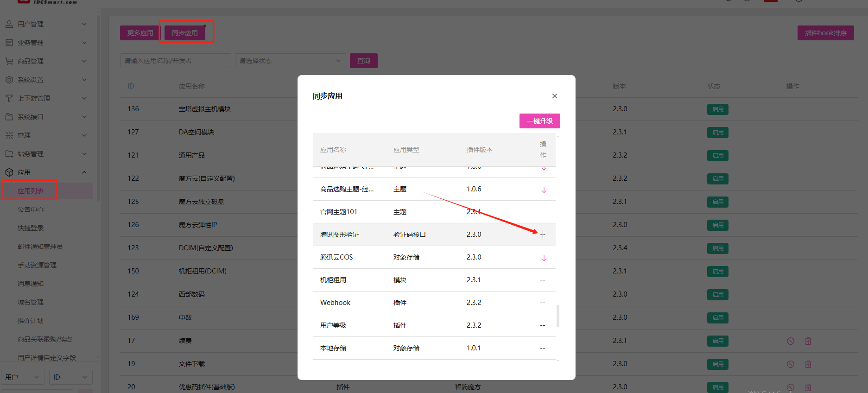Click the 商品管理 cart icon in sidebar

pos(9,61)
